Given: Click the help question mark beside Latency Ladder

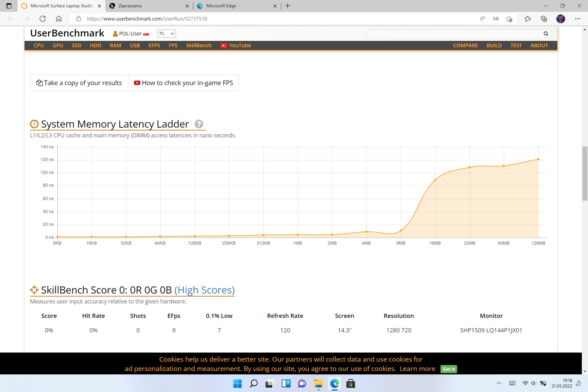Looking at the screenshot, I should [x=199, y=124].
